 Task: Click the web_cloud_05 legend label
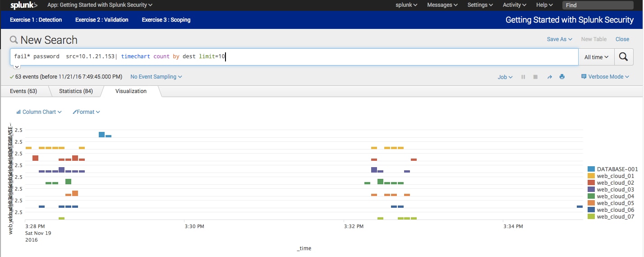[616, 203]
